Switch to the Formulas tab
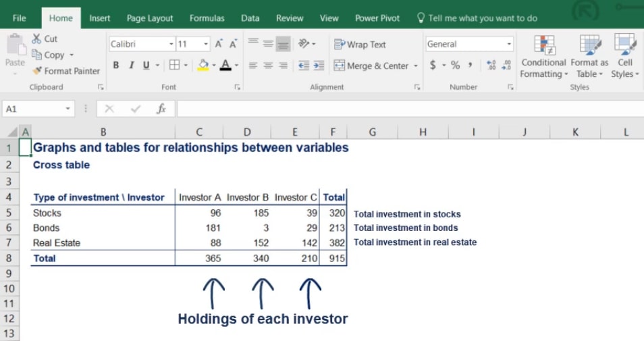 tap(207, 18)
